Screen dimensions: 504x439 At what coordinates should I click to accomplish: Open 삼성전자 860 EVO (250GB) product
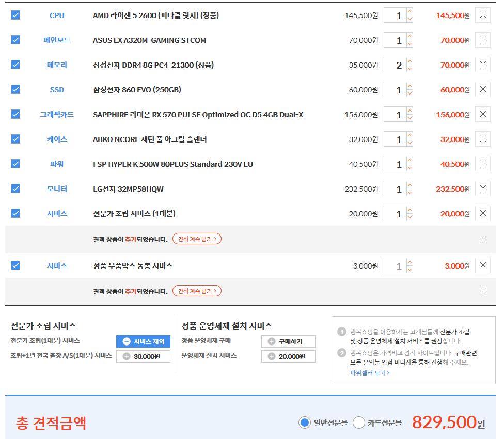pyautogui.click(x=137, y=90)
